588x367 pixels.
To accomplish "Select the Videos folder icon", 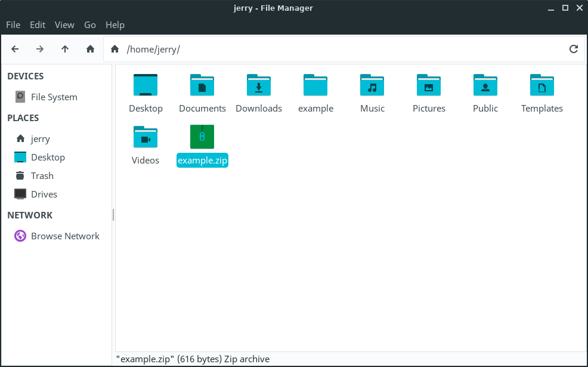I will [146, 137].
